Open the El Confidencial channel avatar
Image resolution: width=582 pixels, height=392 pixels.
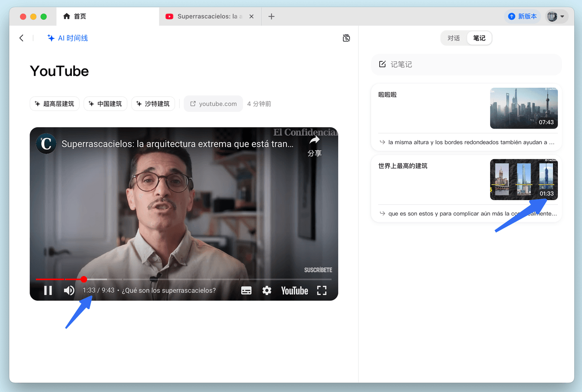pyautogui.click(x=46, y=144)
